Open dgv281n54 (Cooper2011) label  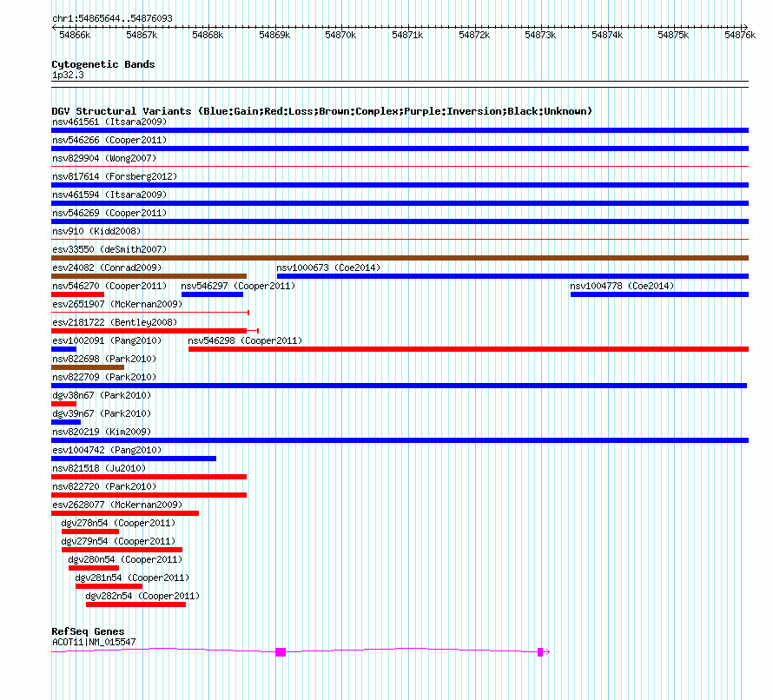point(132,578)
